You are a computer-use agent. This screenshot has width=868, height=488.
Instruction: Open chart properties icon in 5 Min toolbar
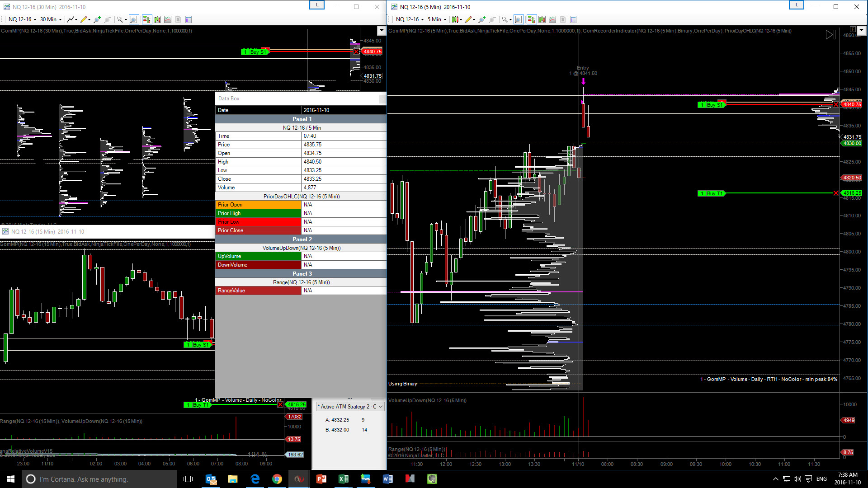click(x=573, y=19)
